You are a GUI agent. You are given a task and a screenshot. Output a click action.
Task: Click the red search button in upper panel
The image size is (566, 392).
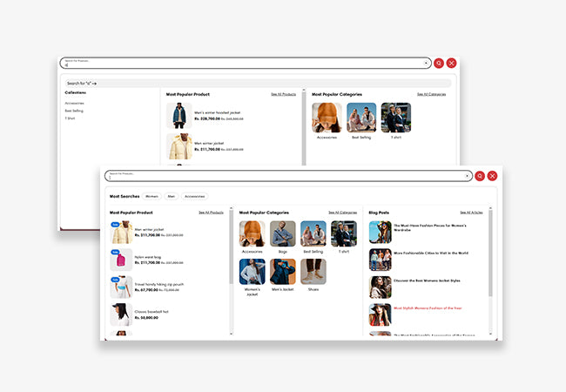tap(439, 63)
